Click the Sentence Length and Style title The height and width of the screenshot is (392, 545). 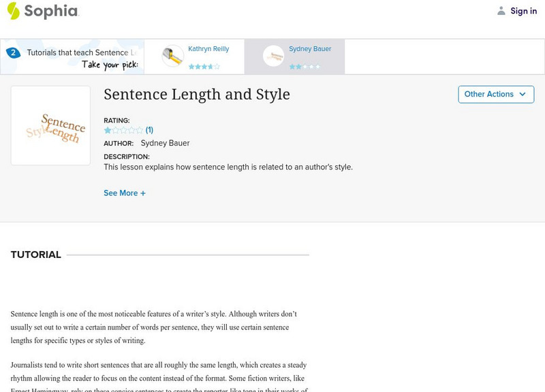[x=197, y=95]
